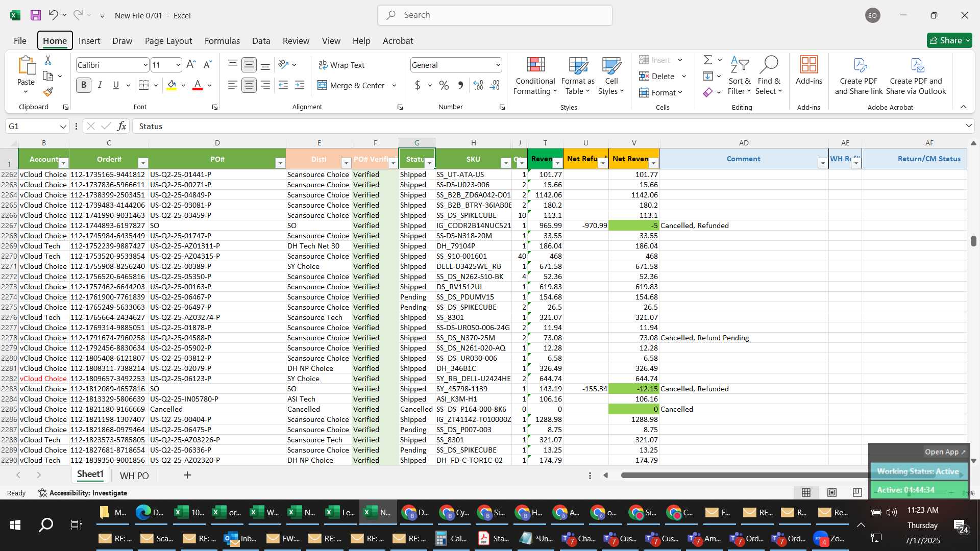Click the Clear eraser icon

tap(708, 92)
